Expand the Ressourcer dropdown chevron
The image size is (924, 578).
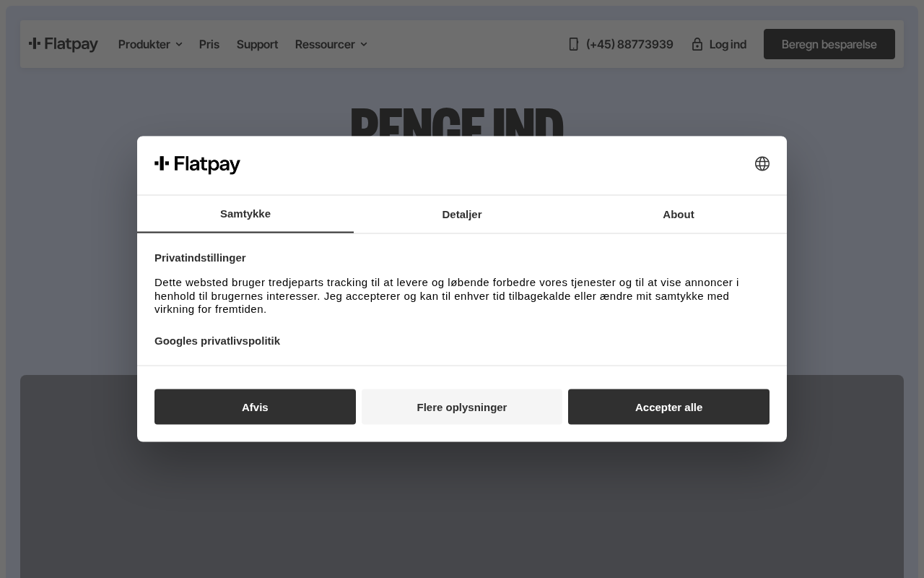pyautogui.click(x=364, y=45)
